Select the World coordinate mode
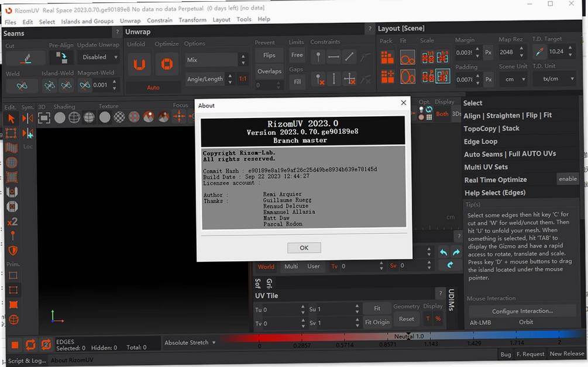The height and width of the screenshot is (367, 588). 266,266
